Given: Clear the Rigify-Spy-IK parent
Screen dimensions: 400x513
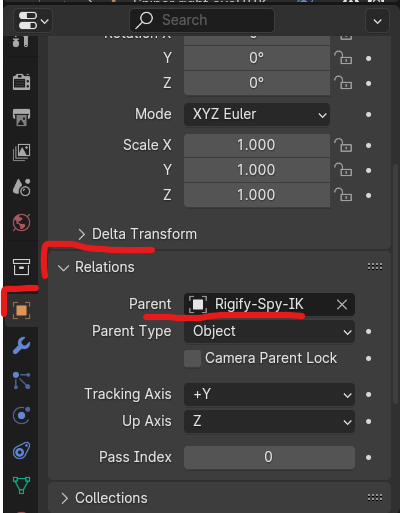Looking at the screenshot, I should (x=342, y=304).
